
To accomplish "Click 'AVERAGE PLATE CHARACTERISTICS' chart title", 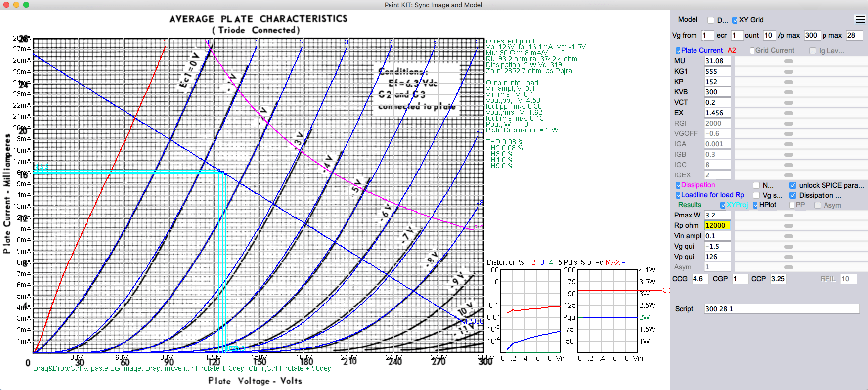I will (258, 19).
